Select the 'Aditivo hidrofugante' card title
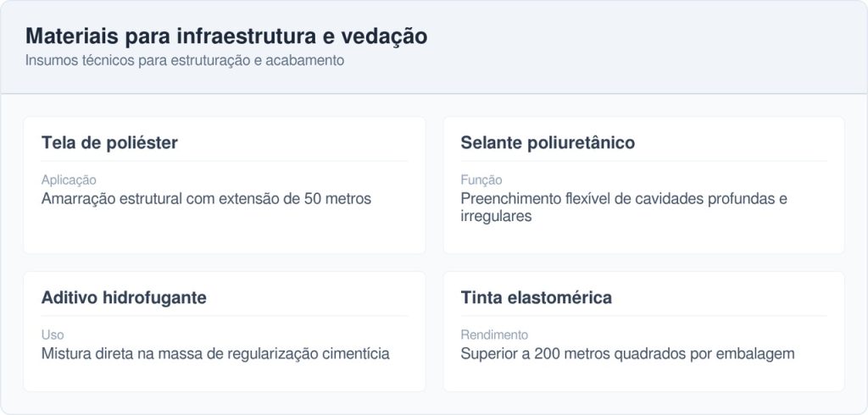 pyautogui.click(x=124, y=298)
